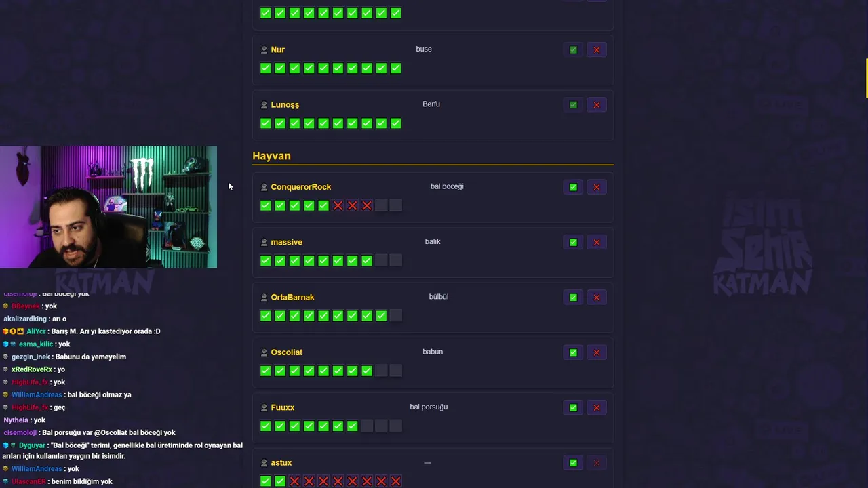Open chat user Nytheia's profile
Viewport: 868px width, 488px height.
point(16,420)
